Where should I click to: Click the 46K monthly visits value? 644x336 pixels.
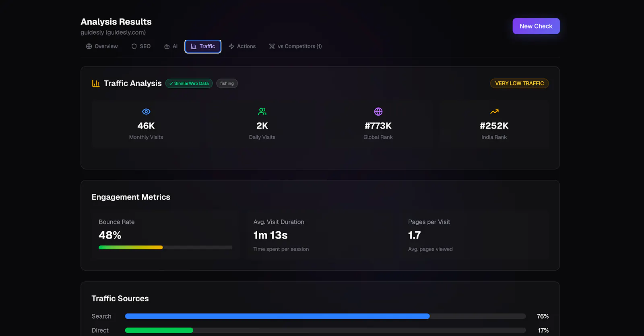point(146,126)
